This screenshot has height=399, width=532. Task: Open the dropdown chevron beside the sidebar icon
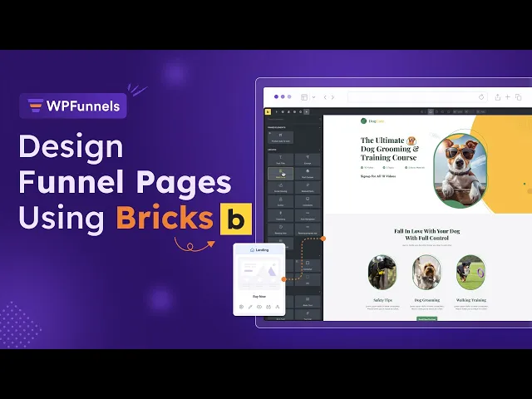point(314,97)
